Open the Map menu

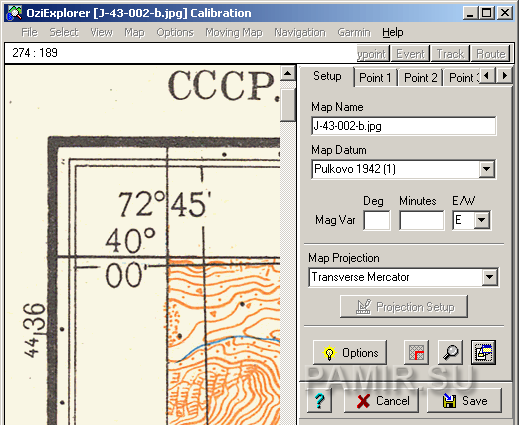[x=134, y=32]
